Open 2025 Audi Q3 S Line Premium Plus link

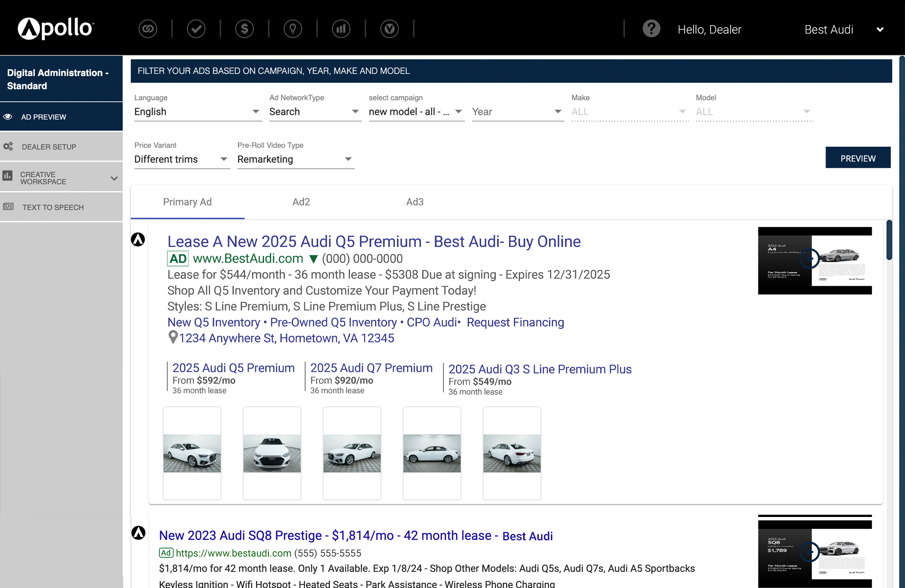(x=540, y=369)
